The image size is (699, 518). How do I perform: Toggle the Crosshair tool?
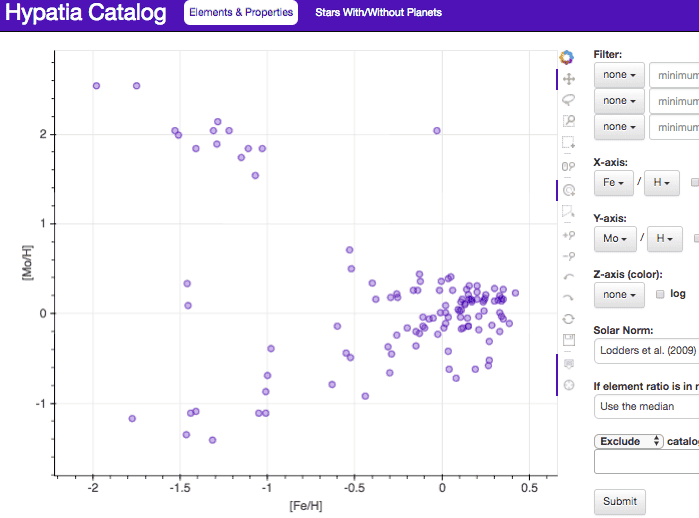[569, 385]
